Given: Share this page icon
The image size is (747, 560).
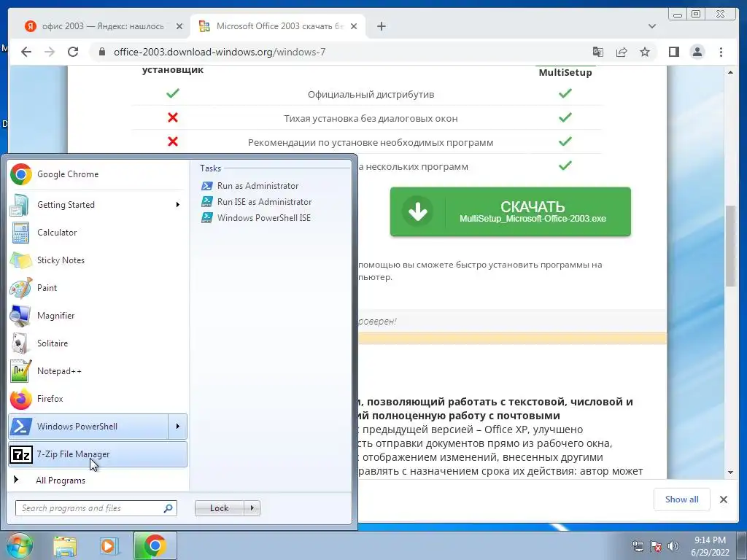Looking at the screenshot, I should tap(622, 52).
